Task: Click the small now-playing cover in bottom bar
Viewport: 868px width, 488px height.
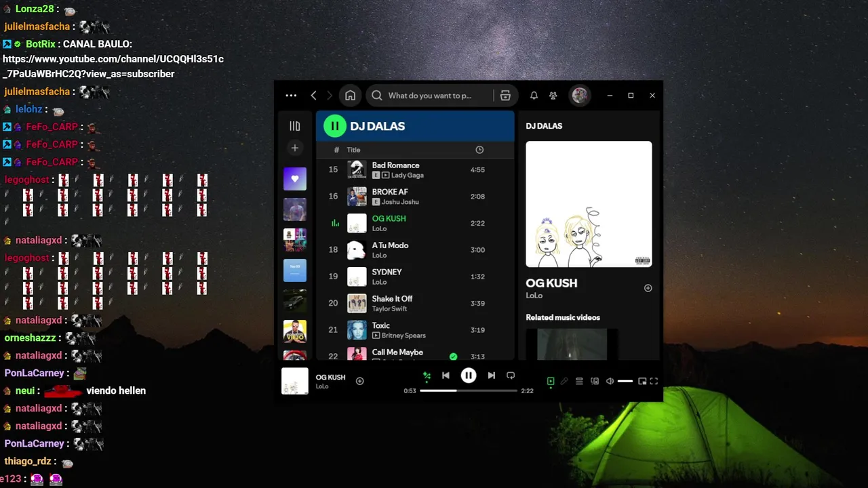Action: click(294, 381)
